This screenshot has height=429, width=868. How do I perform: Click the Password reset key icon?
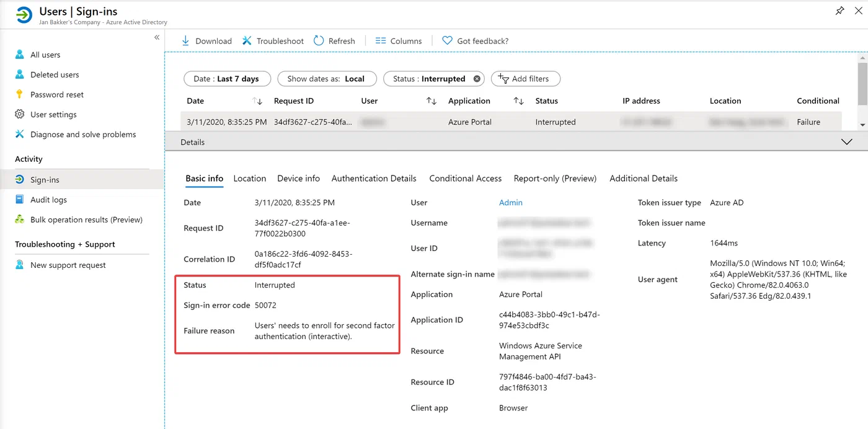point(20,94)
